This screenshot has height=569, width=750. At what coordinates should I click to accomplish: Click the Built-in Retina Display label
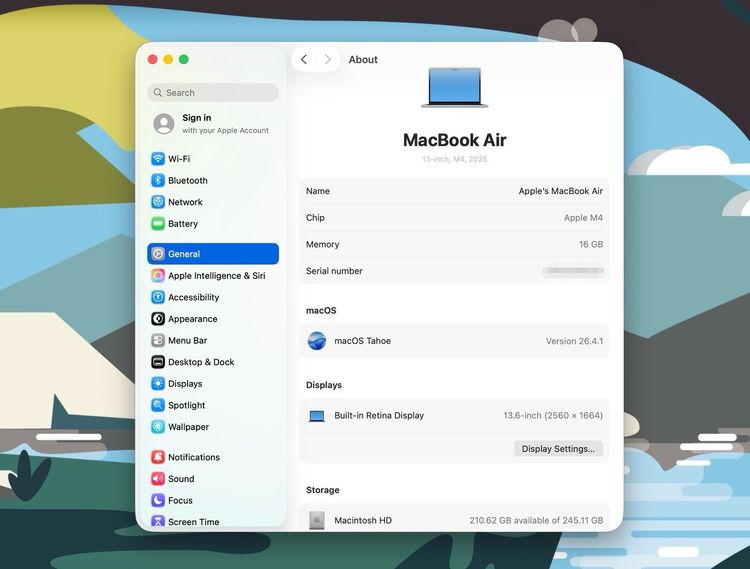pos(379,416)
